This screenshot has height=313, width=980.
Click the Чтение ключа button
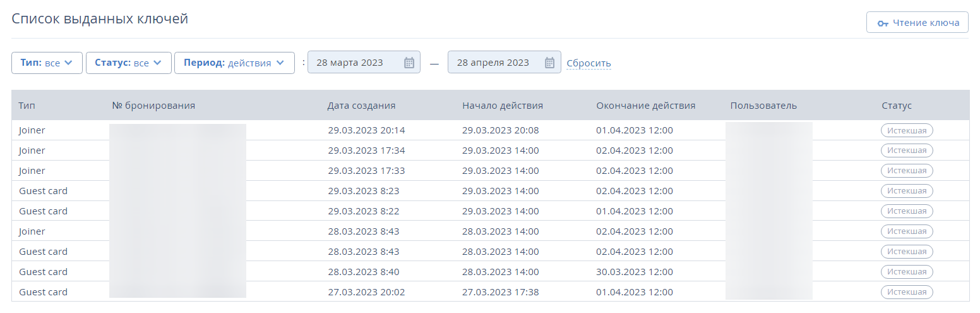(917, 23)
